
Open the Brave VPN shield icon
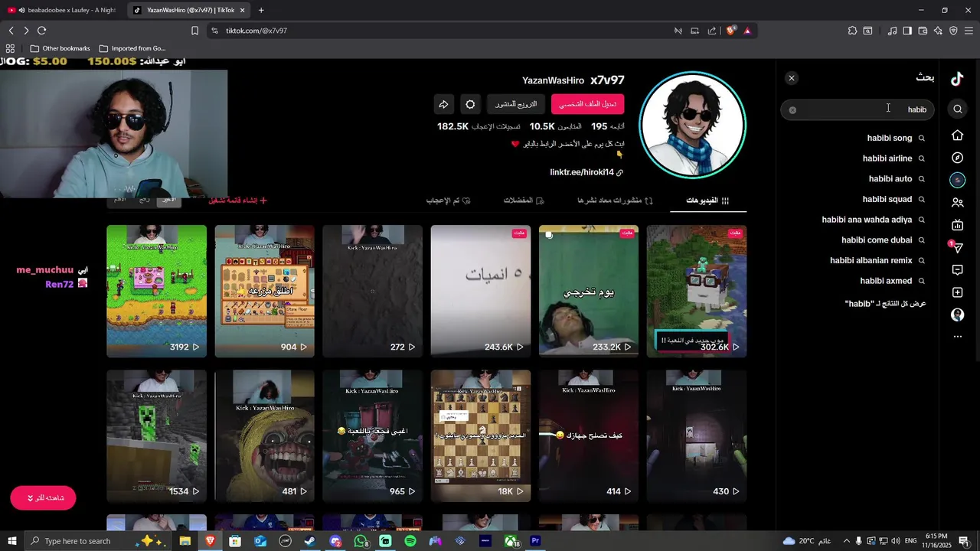coord(953,31)
